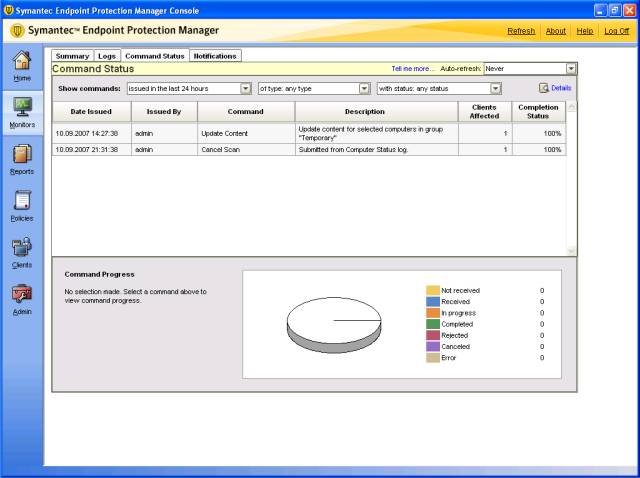Click the Completed green swatch
The width and height of the screenshot is (640, 478).
(433, 324)
